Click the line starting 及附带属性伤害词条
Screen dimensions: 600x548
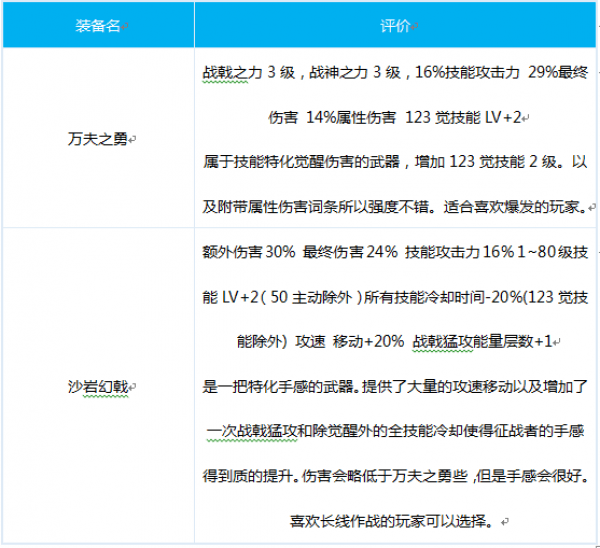point(395,207)
